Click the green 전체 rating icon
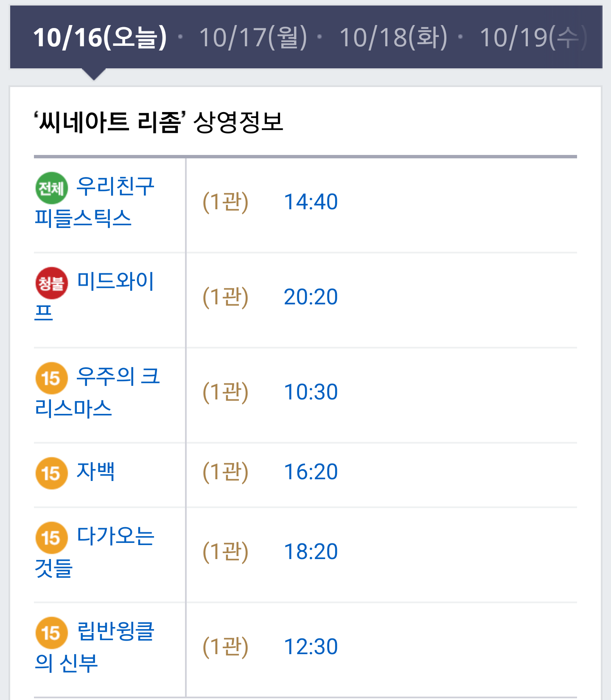 click(x=51, y=188)
